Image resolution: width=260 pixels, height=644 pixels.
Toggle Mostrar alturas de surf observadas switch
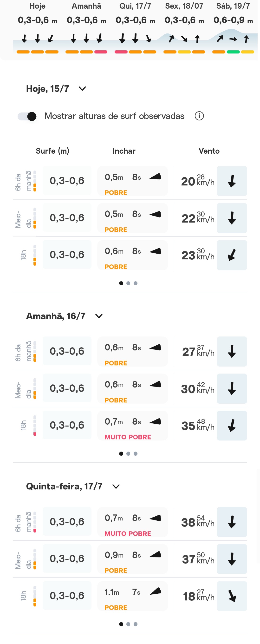27,116
